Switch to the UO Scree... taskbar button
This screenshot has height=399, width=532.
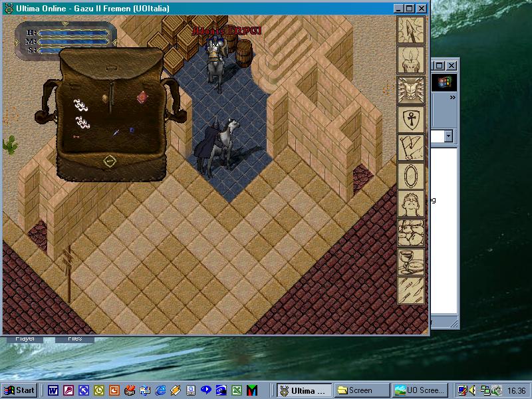click(420, 390)
